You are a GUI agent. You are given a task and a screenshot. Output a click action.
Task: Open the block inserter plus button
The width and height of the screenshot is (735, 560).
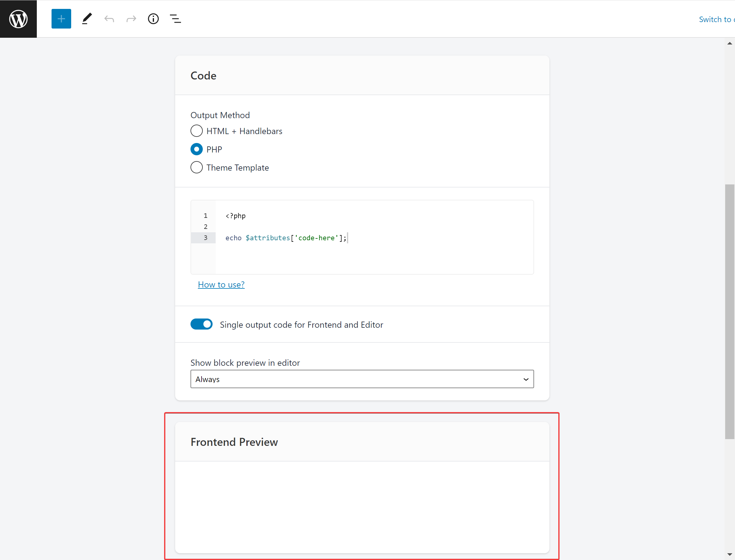pyautogui.click(x=61, y=19)
